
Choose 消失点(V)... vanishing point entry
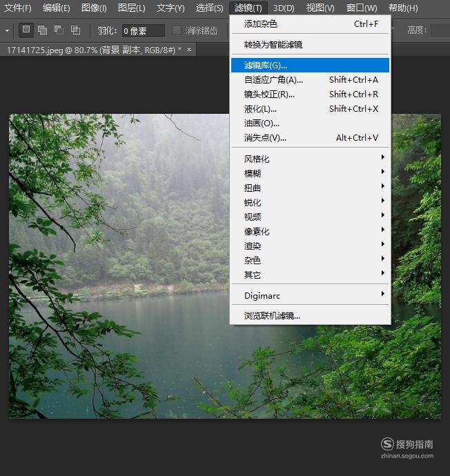tap(310, 138)
